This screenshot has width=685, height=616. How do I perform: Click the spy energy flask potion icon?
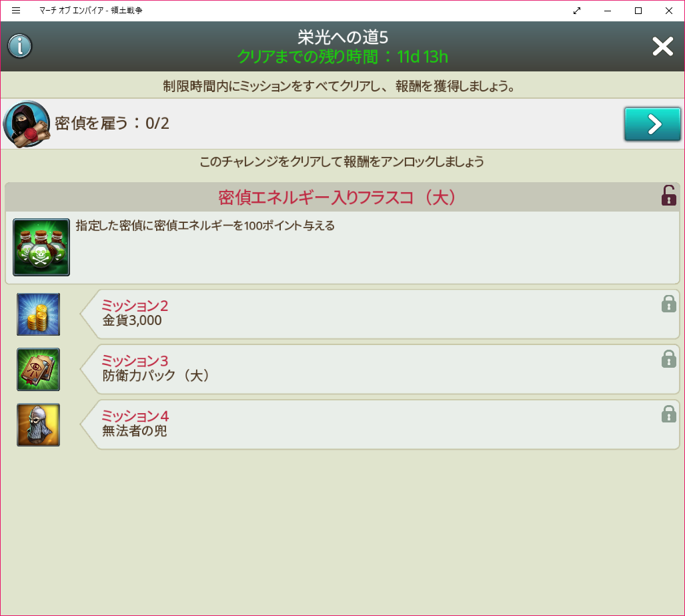pos(41,247)
